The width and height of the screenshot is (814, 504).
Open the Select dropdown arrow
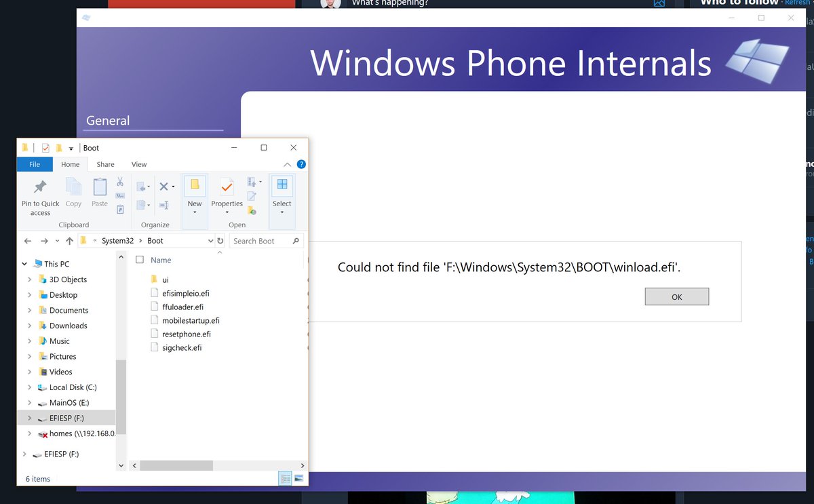(x=282, y=212)
